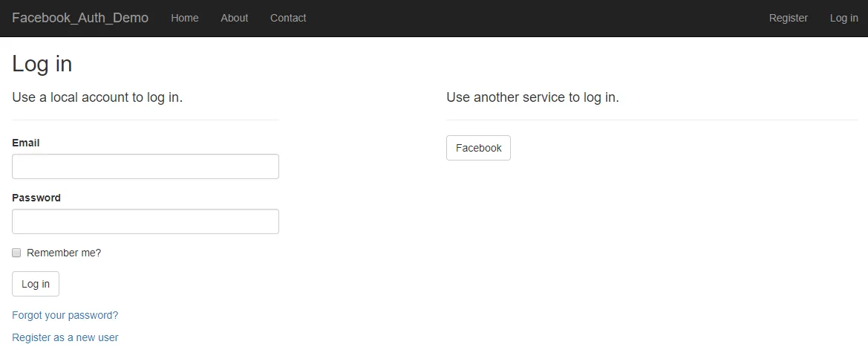Select Contact in the navbar
Image resolution: width=868 pixels, height=350 pixels.
tap(288, 18)
